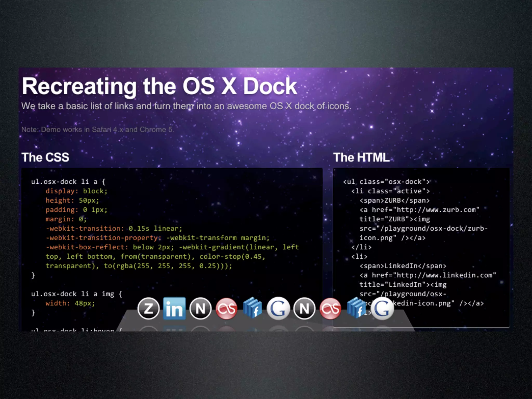
Task: Click 'The CSS' section heading
Action: 45,157
